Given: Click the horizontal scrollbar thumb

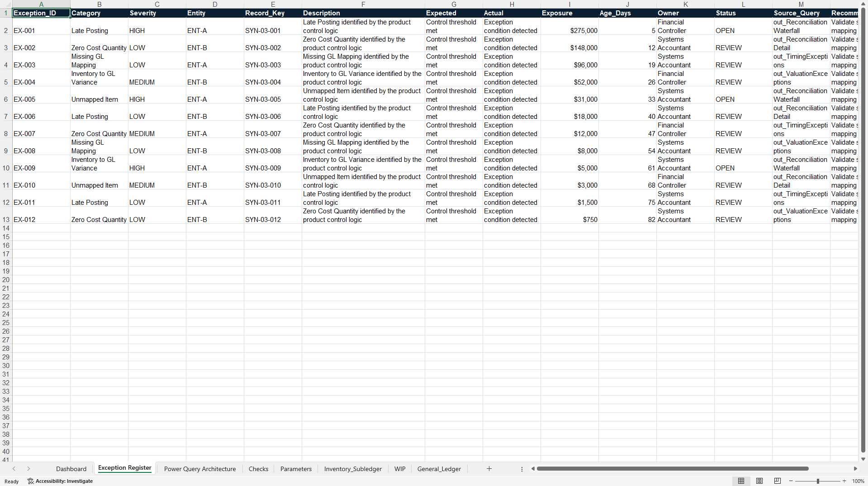Looking at the screenshot, I should pos(672,469).
